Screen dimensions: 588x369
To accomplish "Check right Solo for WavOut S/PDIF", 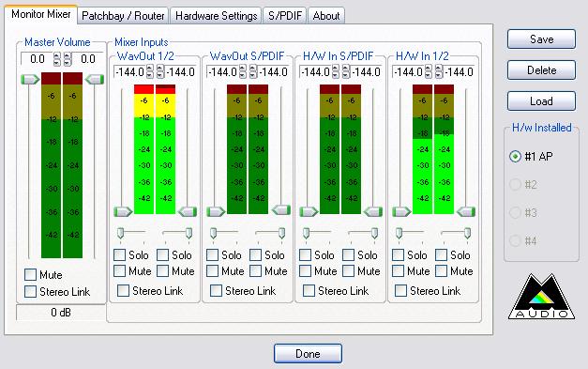I will coord(255,255).
